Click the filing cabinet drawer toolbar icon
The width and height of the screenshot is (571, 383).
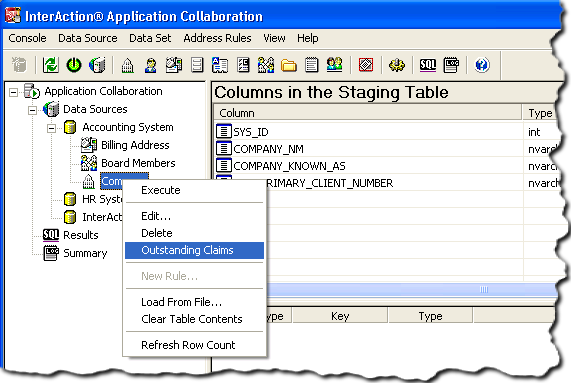click(x=197, y=66)
